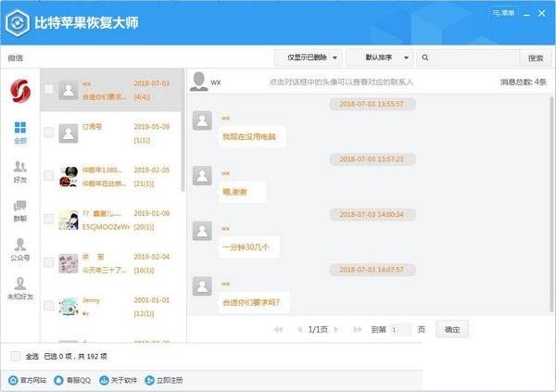Screen dimensions: 556x392
Task: Open the 菜单 menu in title bar
Action: click(503, 13)
